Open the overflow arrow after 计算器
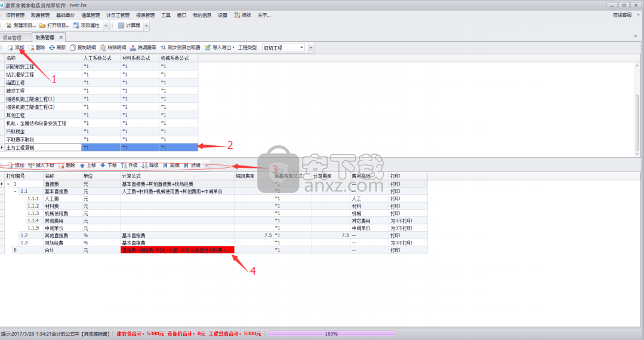The height and width of the screenshot is (340, 644). [x=146, y=26]
